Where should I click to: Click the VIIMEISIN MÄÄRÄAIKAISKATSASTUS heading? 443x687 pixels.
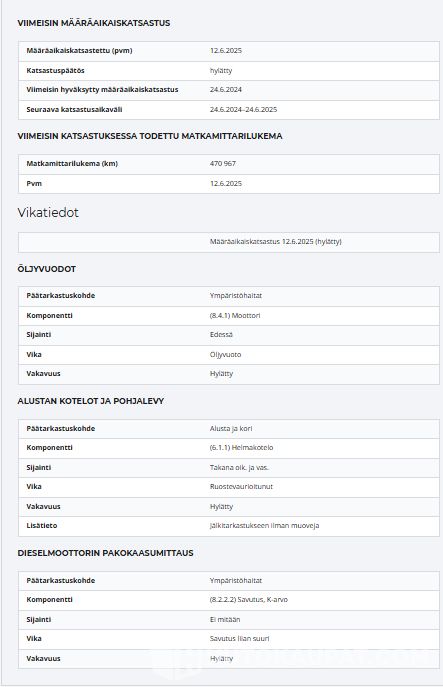coord(94,23)
